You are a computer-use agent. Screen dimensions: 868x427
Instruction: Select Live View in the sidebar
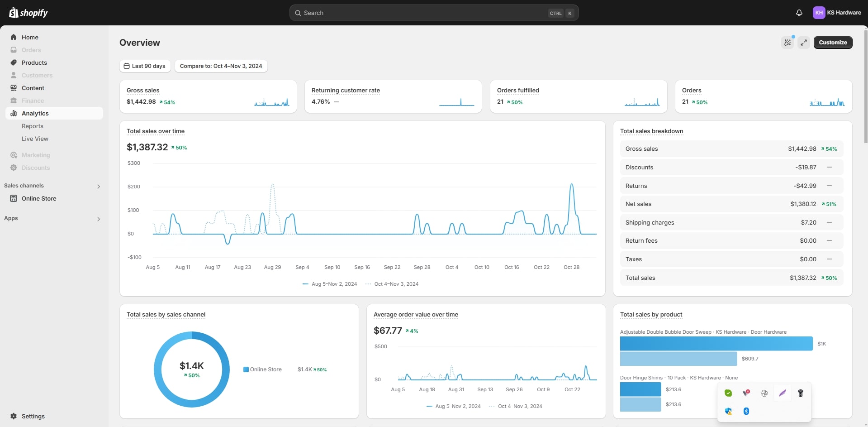35,139
